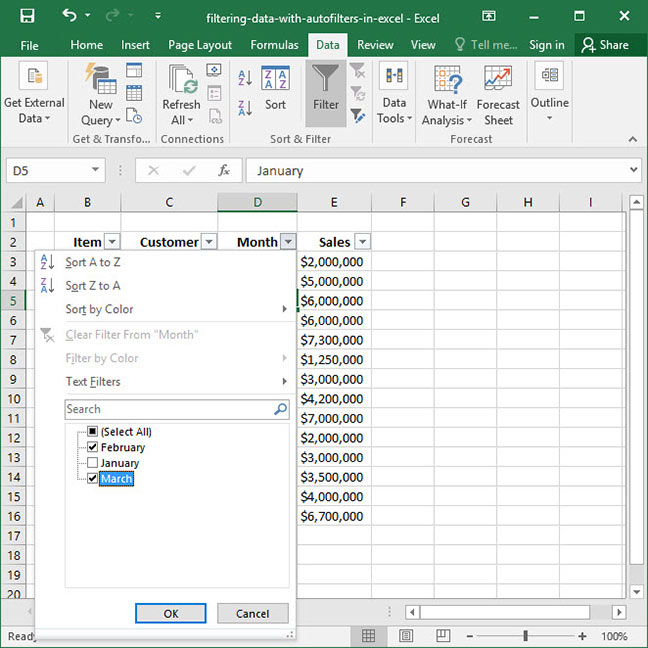
Task: Click Cancel in the filter menu
Action: point(253,613)
